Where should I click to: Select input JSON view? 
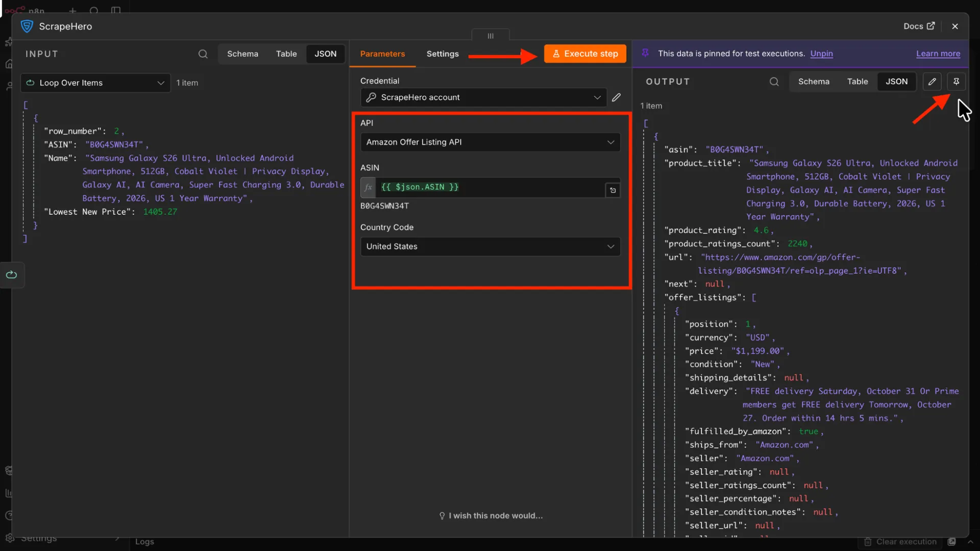click(325, 54)
